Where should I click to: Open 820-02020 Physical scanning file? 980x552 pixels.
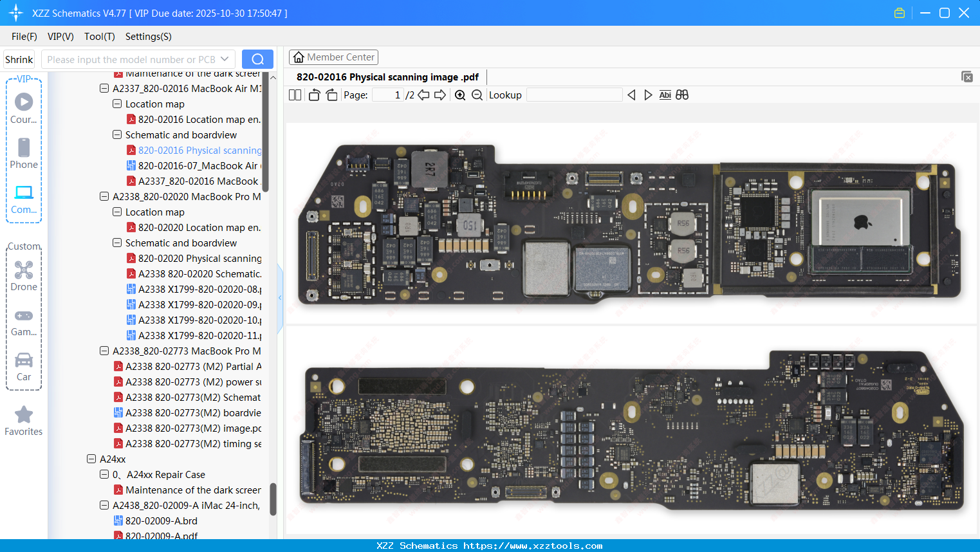point(194,259)
